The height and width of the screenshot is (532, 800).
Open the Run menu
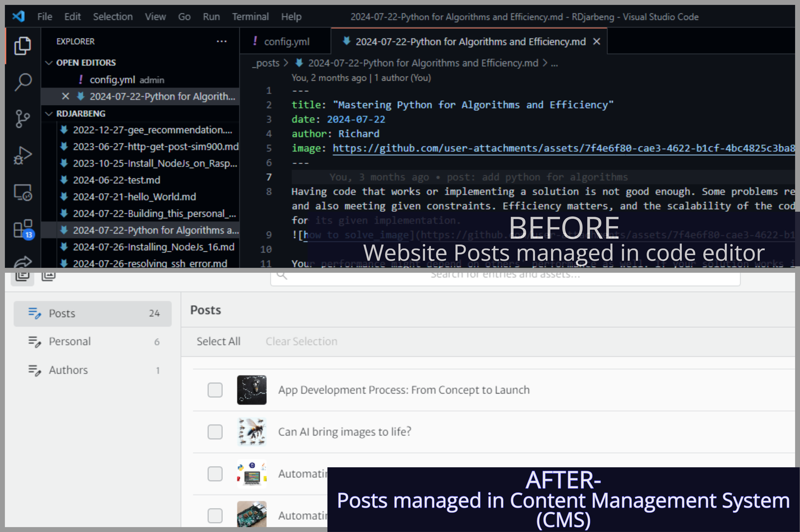tap(211, 16)
